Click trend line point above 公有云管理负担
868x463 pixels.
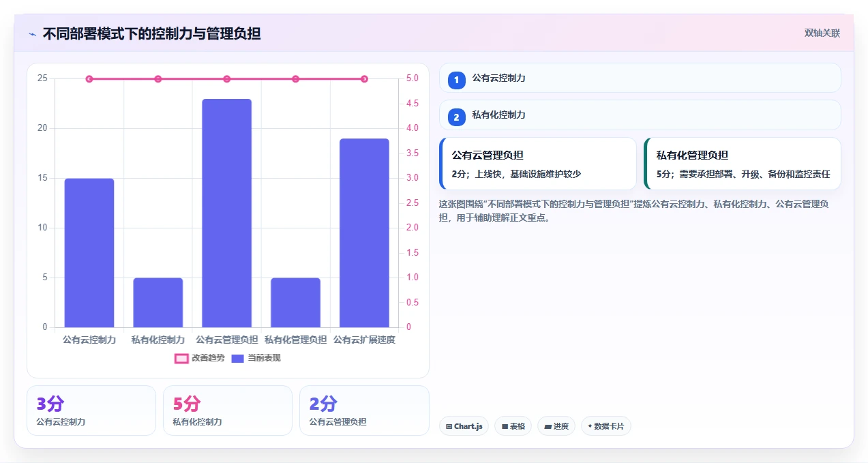227,79
